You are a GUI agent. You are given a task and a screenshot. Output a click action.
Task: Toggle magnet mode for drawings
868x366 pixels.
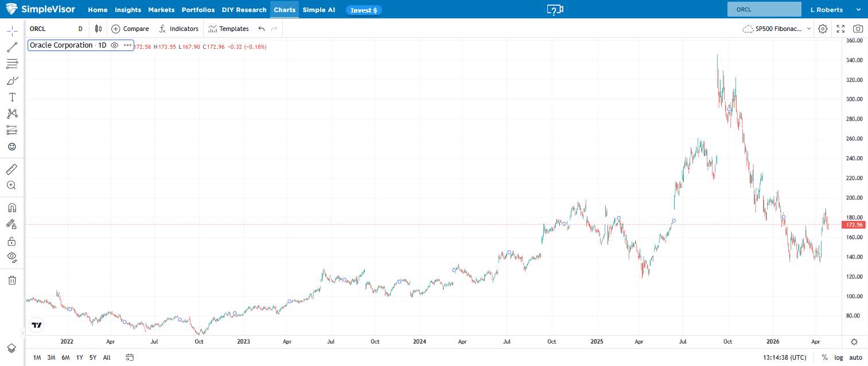[12, 208]
